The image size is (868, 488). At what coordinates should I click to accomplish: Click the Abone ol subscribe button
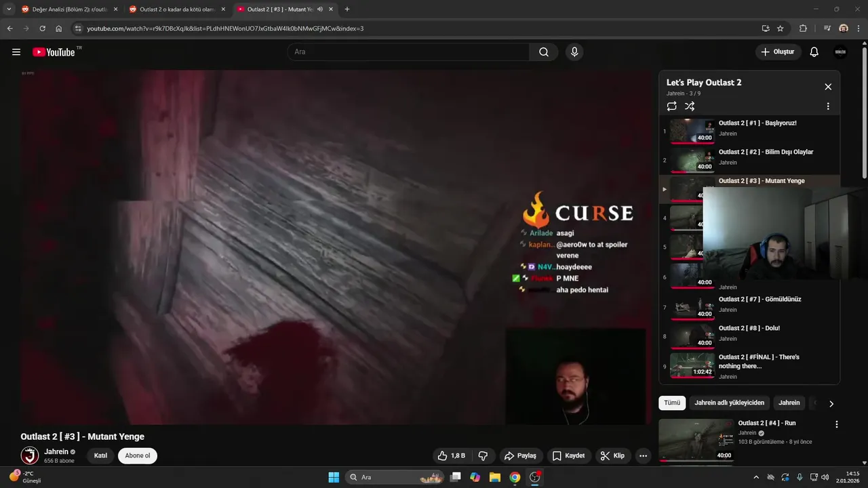point(138,455)
